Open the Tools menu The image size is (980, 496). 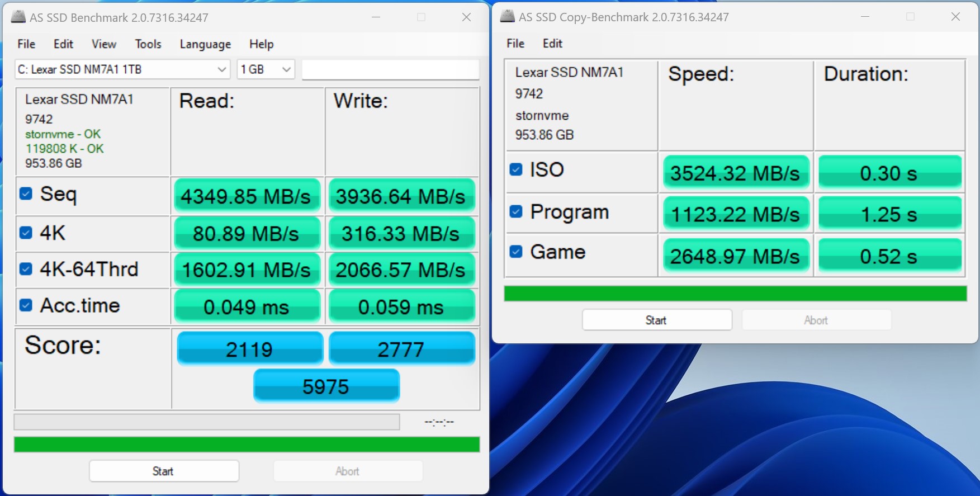coord(148,44)
